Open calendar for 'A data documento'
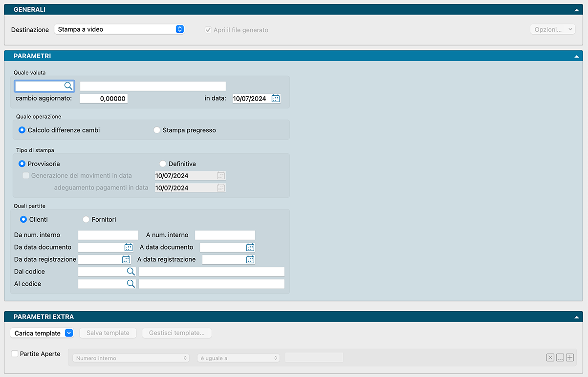The image size is (588, 377). (x=250, y=247)
